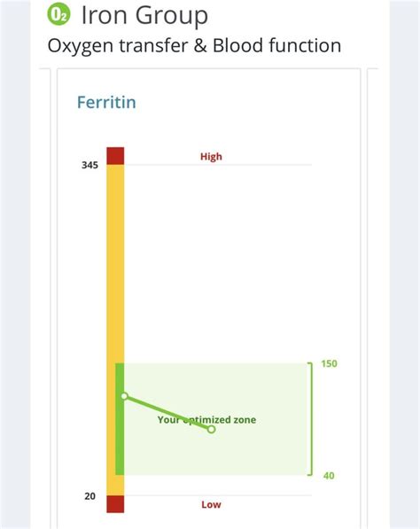Click the red Low zone swatch
The height and width of the screenshot is (529, 420).
pos(115,504)
